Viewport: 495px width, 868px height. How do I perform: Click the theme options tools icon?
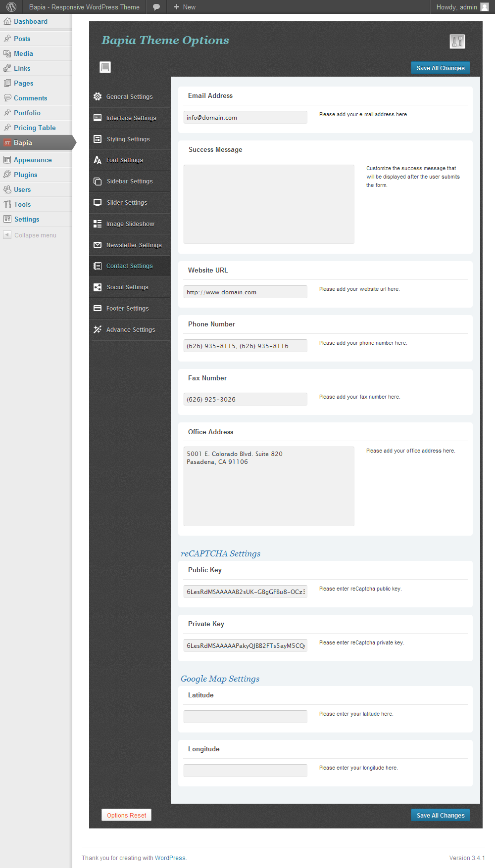pos(457,42)
